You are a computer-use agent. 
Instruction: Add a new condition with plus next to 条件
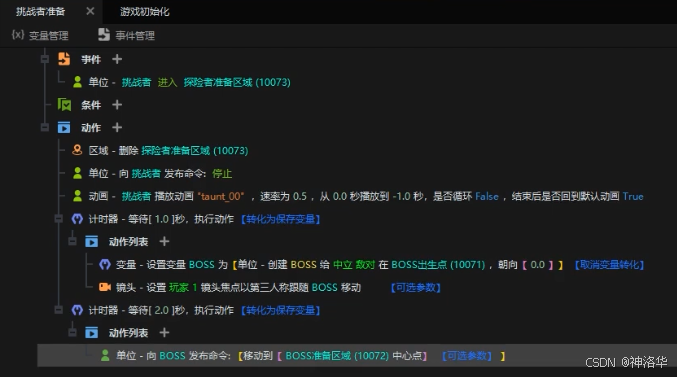[117, 105]
